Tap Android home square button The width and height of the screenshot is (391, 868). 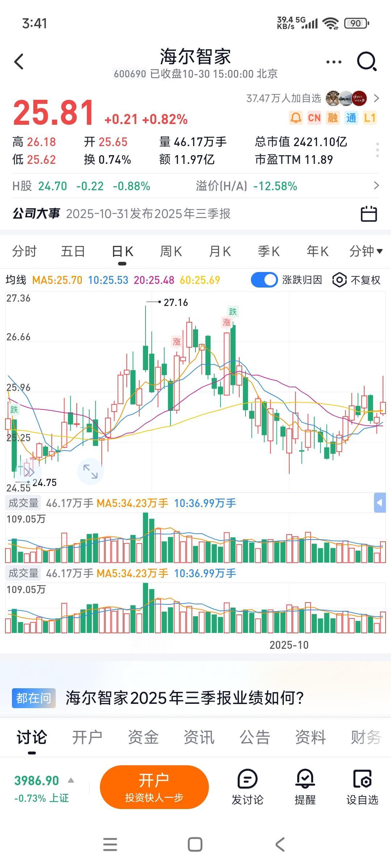pos(195,844)
